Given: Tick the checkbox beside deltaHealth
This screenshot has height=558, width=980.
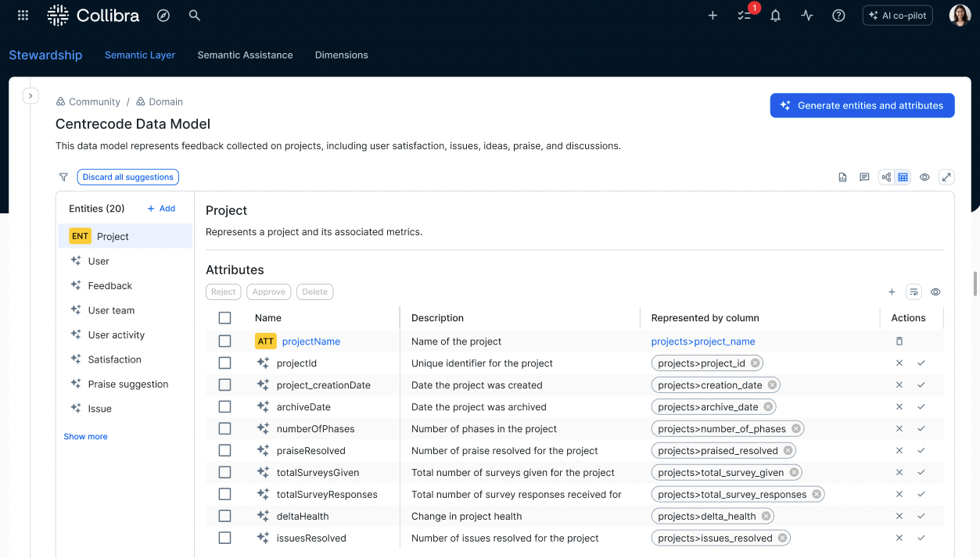Looking at the screenshot, I should [224, 516].
